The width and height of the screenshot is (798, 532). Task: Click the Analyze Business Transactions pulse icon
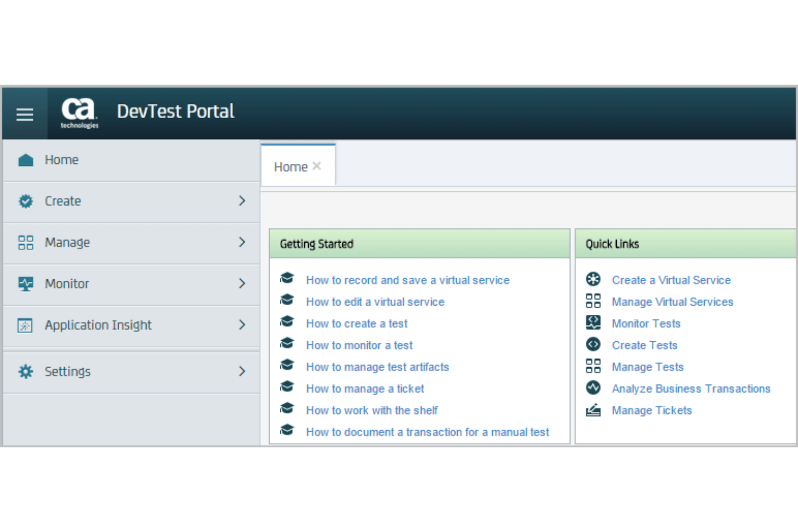(593, 388)
